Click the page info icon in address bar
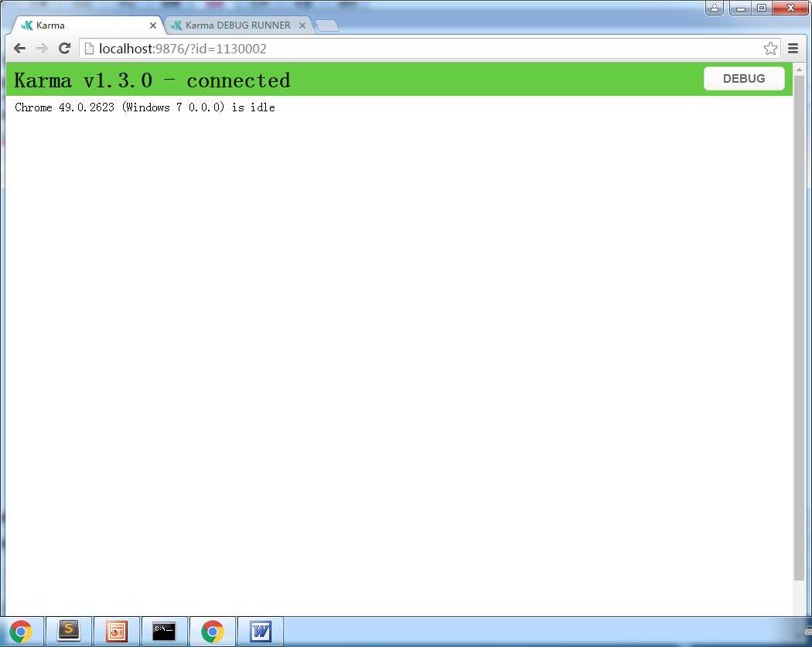 89,49
